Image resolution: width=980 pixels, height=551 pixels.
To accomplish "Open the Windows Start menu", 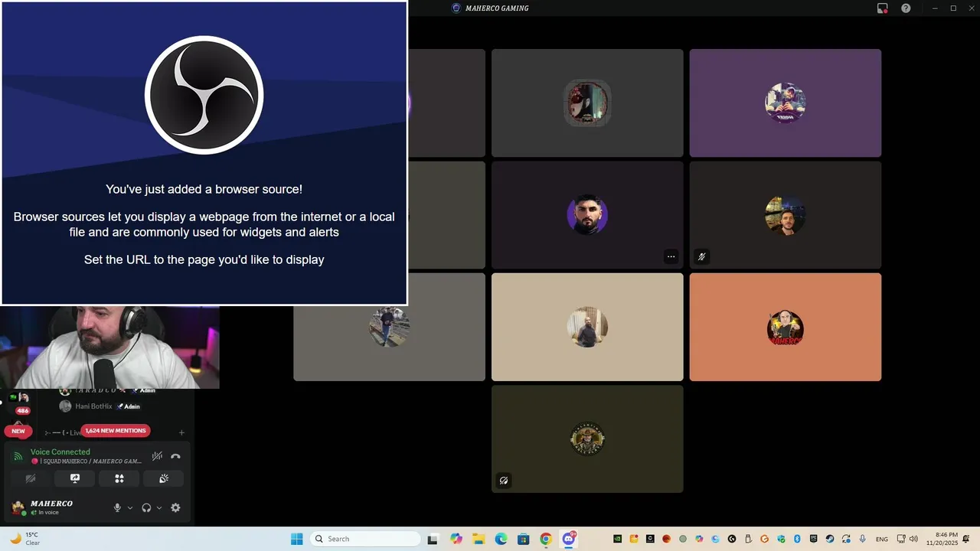I will [x=296, y=539].
